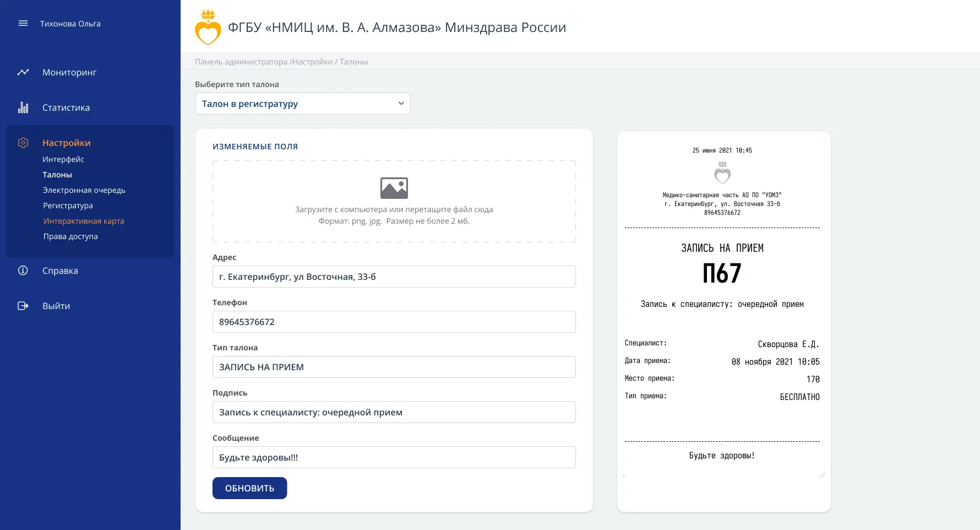980x530 pixels.
Task: Click room number 170 on ticket
Action: tap(813, 380)
